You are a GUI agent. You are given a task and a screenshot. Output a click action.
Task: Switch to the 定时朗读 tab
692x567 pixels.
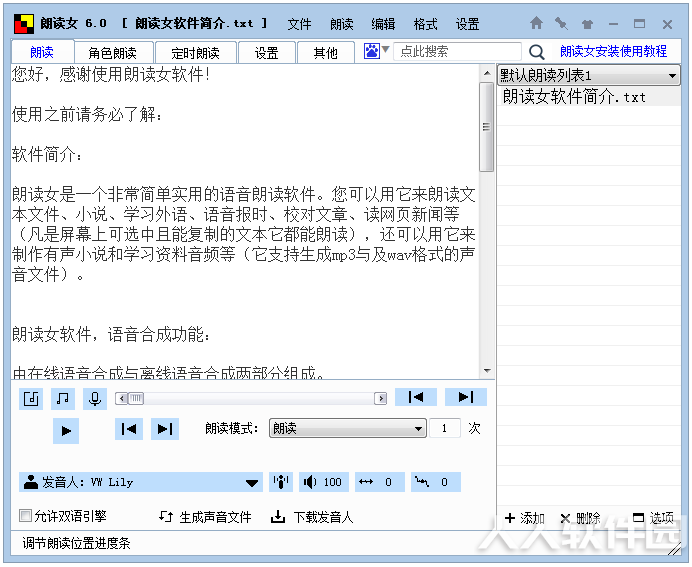click(196, 53)
